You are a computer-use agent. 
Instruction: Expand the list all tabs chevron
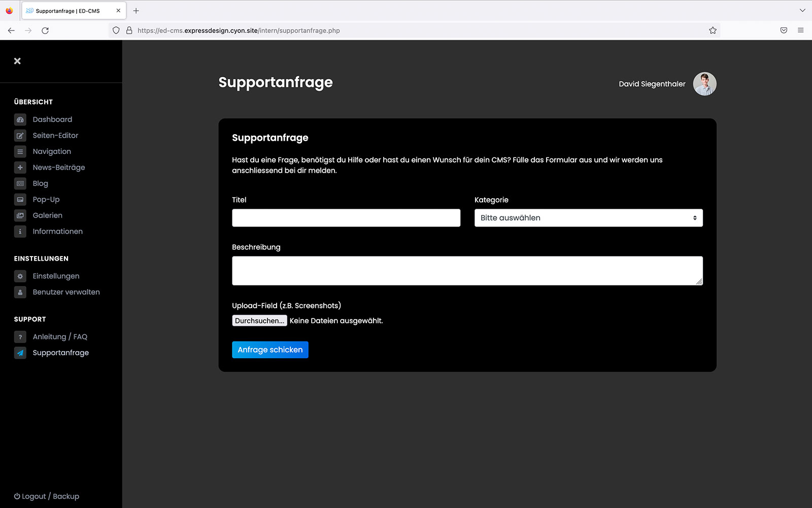pyautogui.click(x=802, y=11)
